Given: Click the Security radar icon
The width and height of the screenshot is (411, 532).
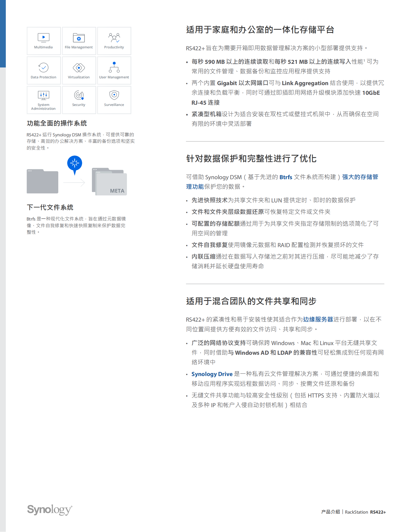Looking at the screenshot, I should tap(79, 95).
